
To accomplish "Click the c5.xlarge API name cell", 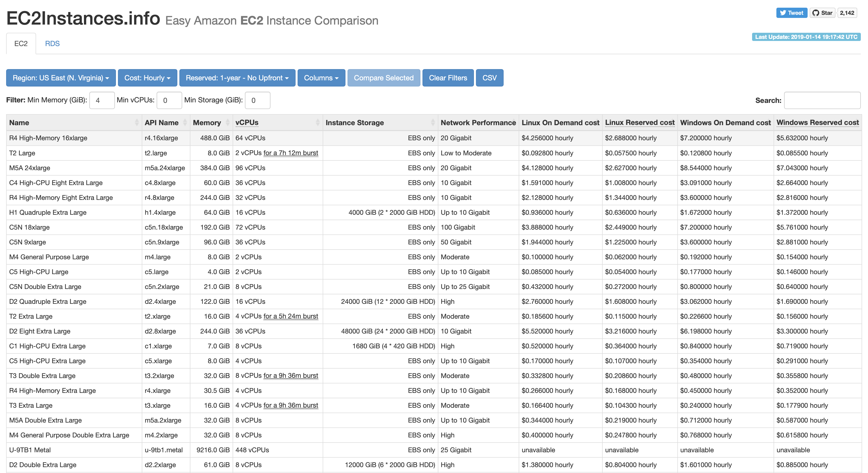I will tap(166, 361).
